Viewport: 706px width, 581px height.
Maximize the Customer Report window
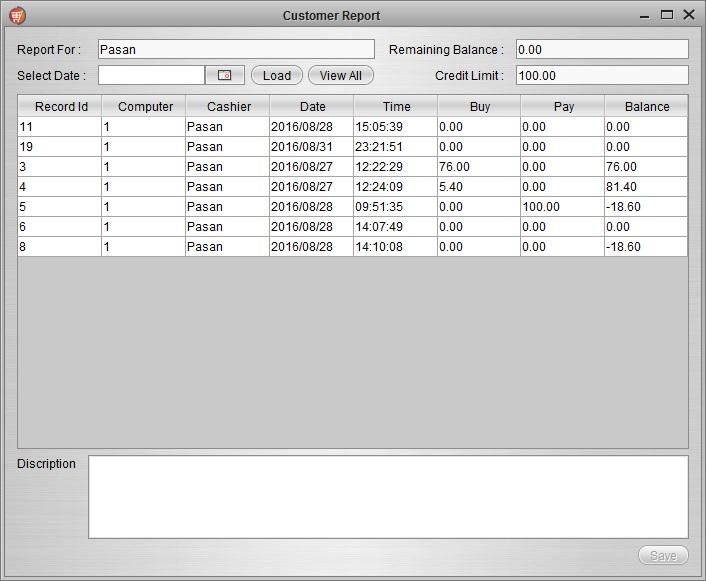point(667,15)
